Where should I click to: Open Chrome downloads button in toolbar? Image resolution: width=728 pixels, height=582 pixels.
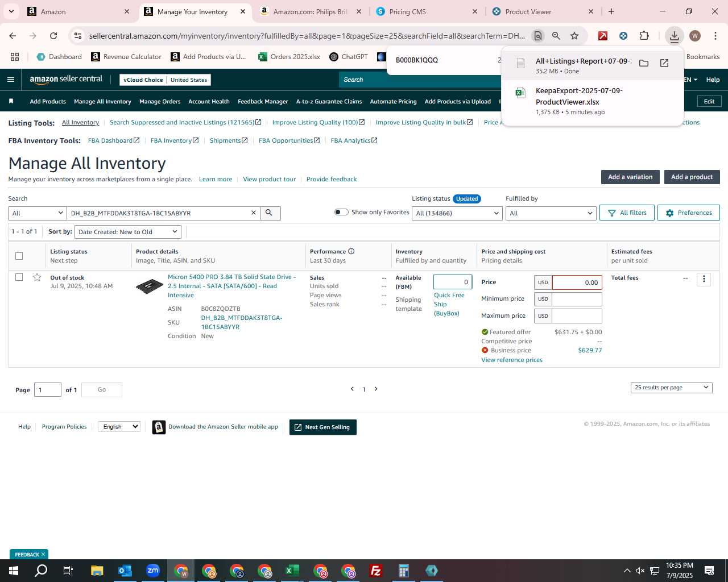(674, 36)
